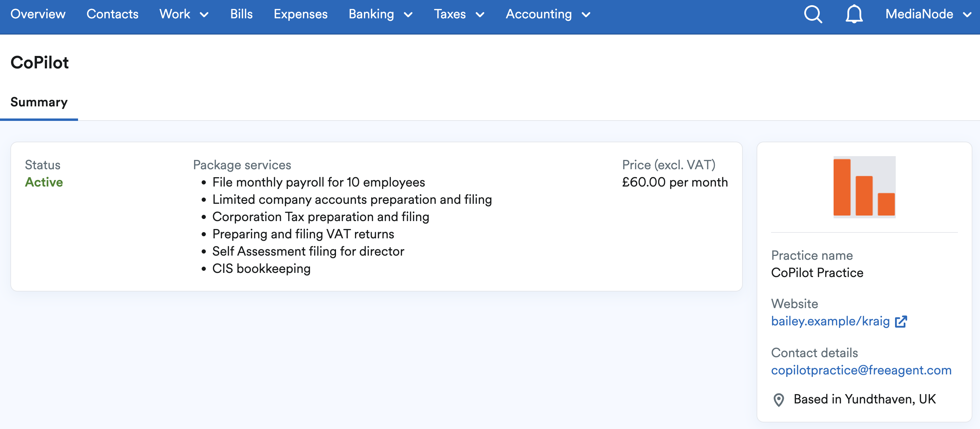Open the Contacts section
Screen dimensions: 980x429
(x=113, y=14)
